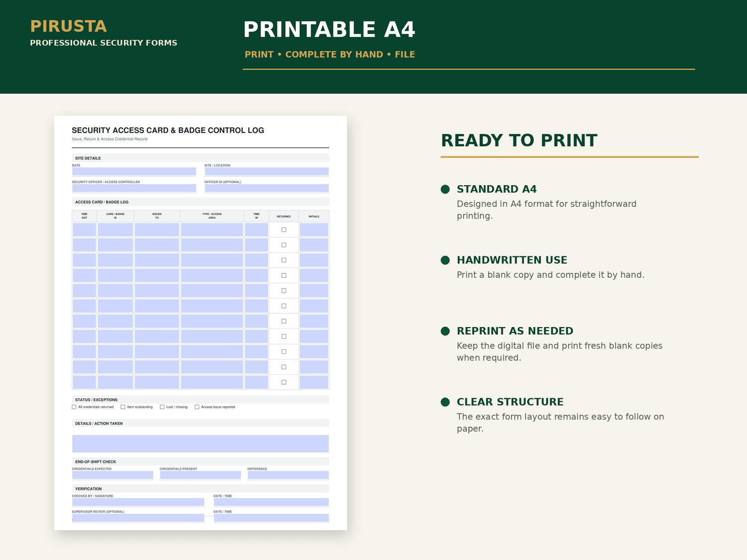The image size is (747, 560).
Task: Select the Difference field
Action: click(x=288, y=475)
